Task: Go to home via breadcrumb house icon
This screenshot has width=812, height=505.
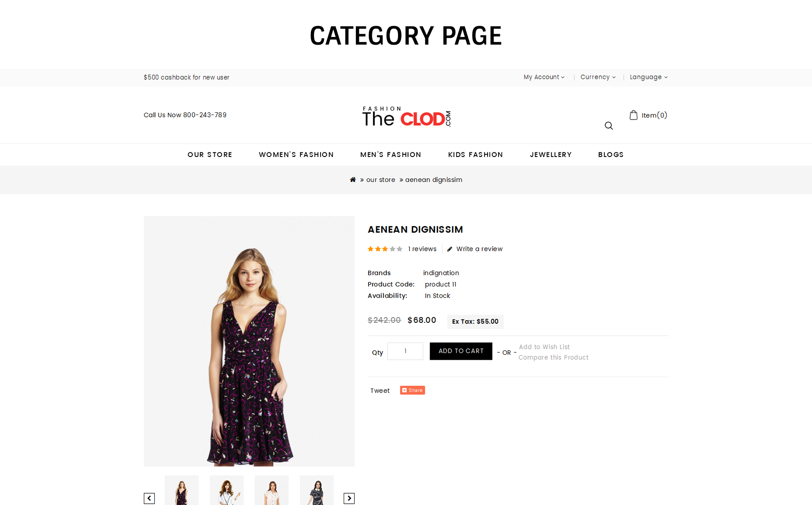Action: pos(353,180)
